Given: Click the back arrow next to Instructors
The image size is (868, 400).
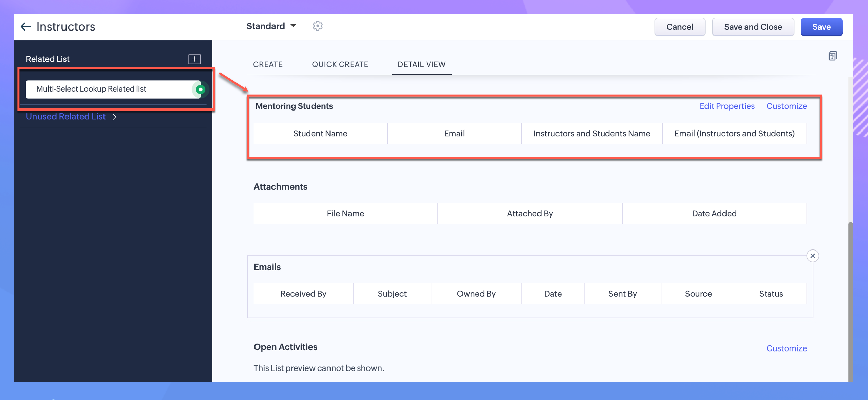Looking at the screenshot, I should [x=26, y=27].
